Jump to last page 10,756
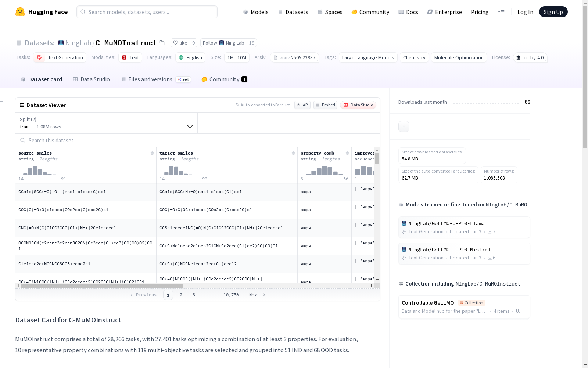 pos(231,295)
